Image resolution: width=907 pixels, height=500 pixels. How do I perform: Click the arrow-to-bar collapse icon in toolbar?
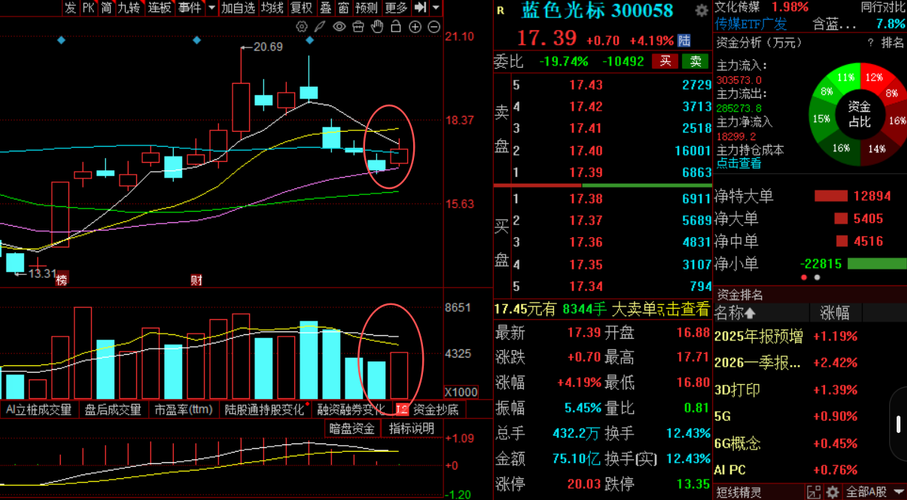click(421, 8)
